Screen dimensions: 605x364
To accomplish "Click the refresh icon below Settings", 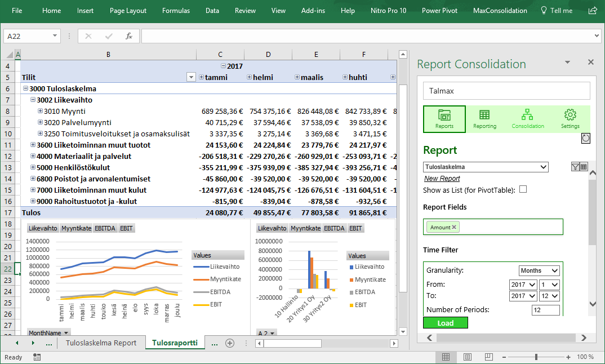I will pyautogui.click(x=585, y=138).
